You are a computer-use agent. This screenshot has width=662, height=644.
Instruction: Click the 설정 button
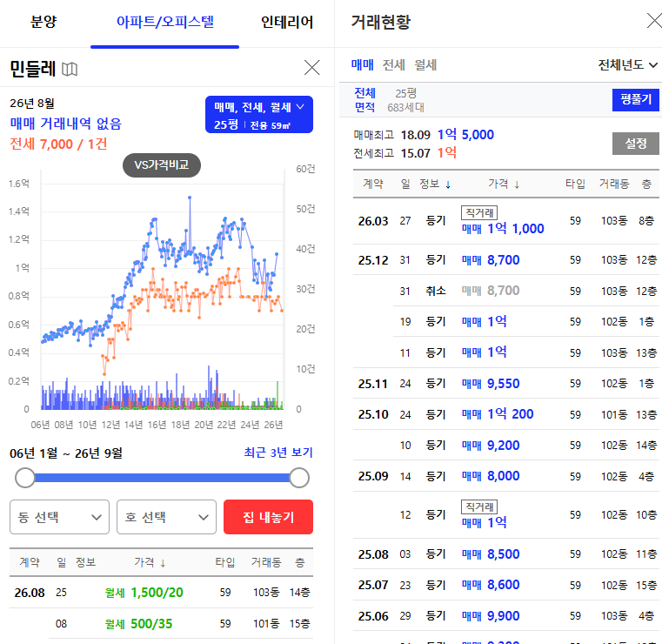(635, 144)
